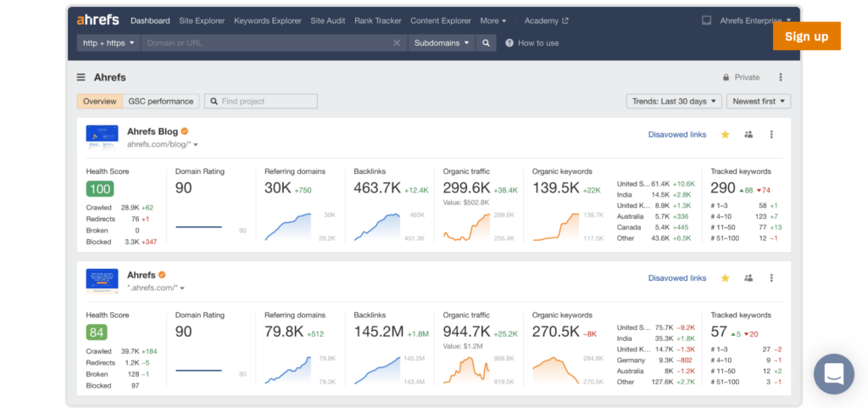Open Site Explorer

tap(202, 20)
